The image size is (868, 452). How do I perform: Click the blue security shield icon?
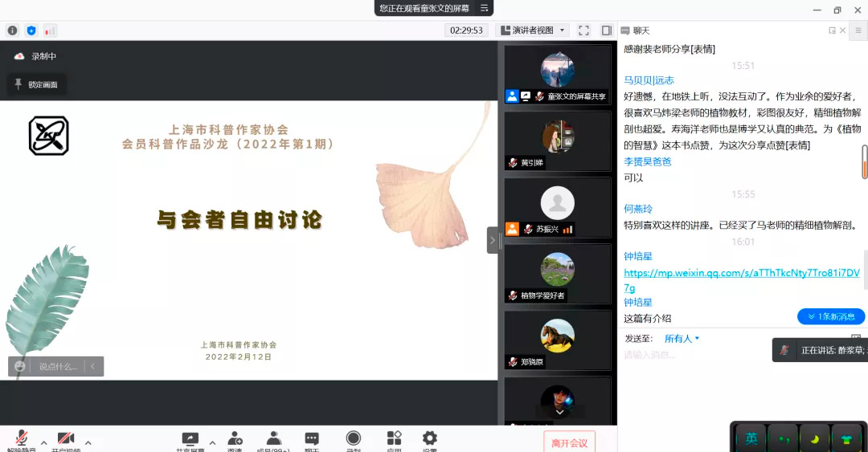coord(31,31)
